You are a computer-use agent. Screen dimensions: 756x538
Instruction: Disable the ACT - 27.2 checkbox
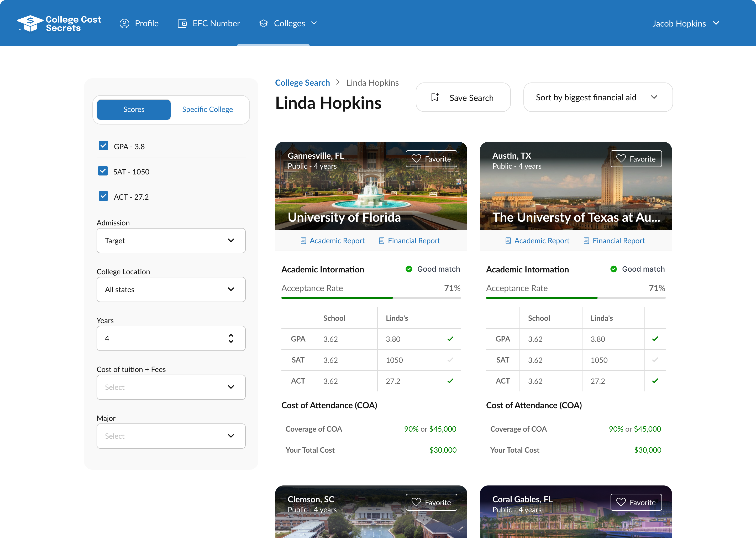tap(103, 196)
